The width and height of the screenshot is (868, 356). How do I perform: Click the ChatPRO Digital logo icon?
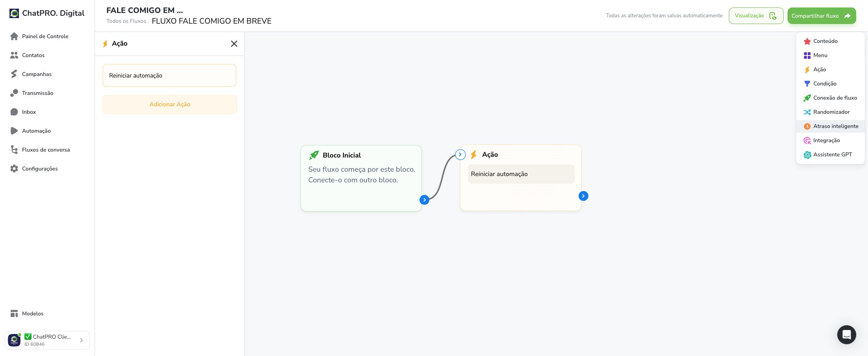tap(14, 13)
